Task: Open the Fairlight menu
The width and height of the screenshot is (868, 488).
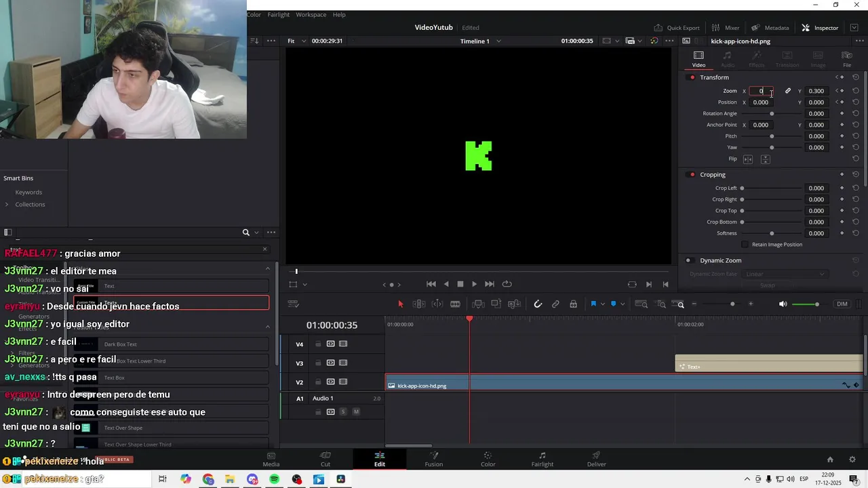Action: click(279, 14)
